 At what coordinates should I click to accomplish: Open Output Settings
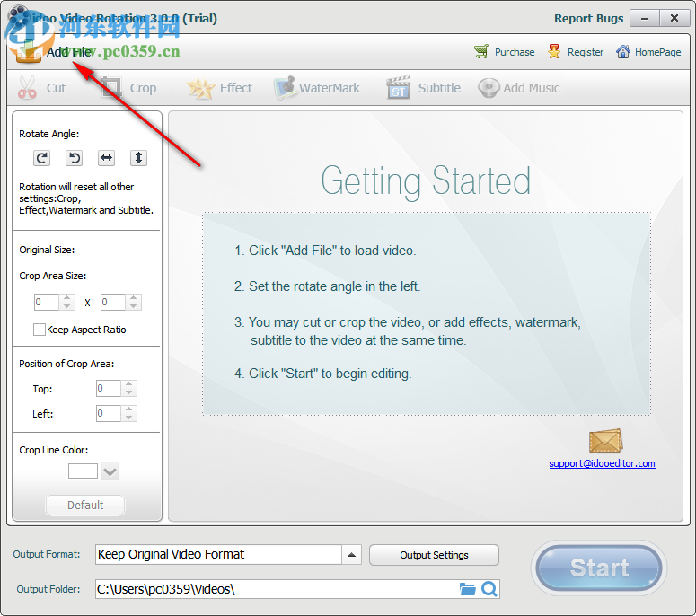click(x=434, y=555)
